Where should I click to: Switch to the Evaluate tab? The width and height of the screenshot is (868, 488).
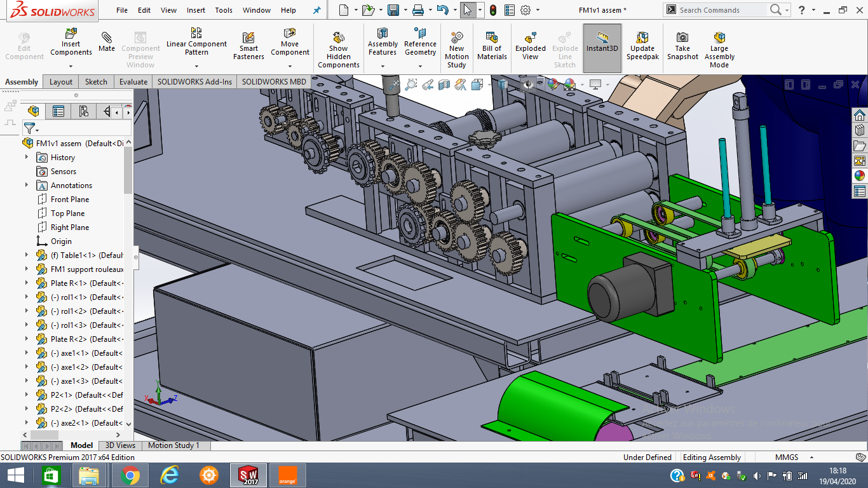(x=133, y=81)
